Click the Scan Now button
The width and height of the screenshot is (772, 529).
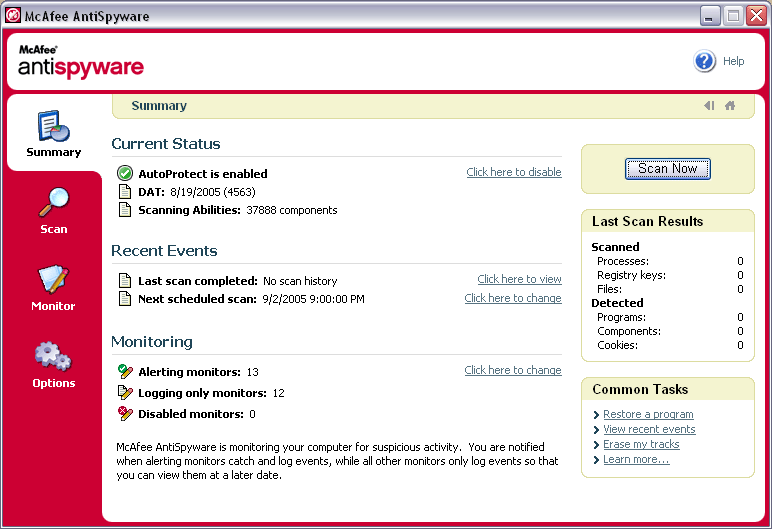[668, 169]
